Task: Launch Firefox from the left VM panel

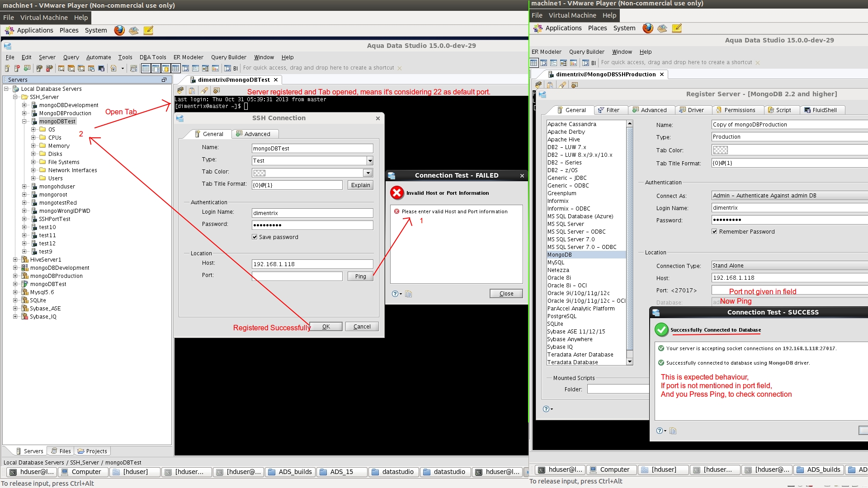Action: click(119, 30)
